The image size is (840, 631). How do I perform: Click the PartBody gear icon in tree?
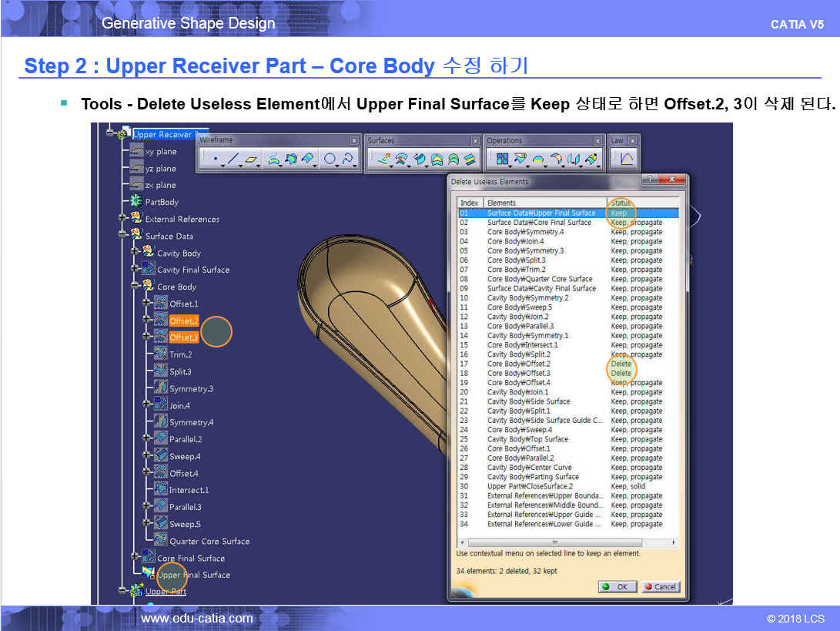click(x=136, y=202)
